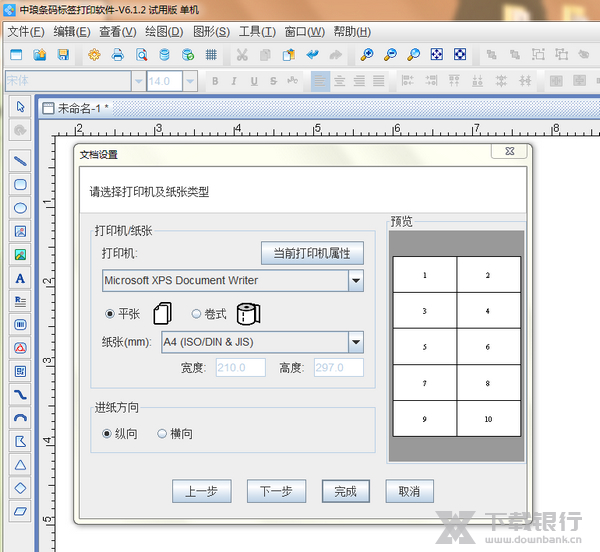Select the pointer selection tool

(20, 107)
